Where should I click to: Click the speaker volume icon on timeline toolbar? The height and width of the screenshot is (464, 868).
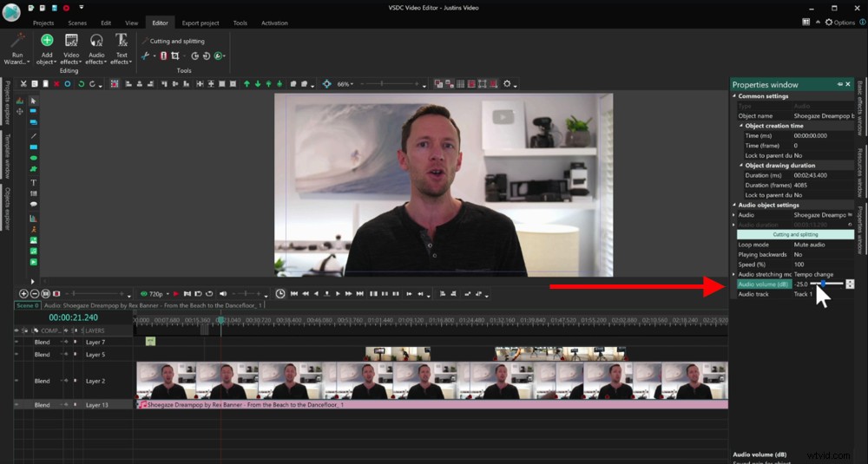pyautogui.click(x=223, y=294)
